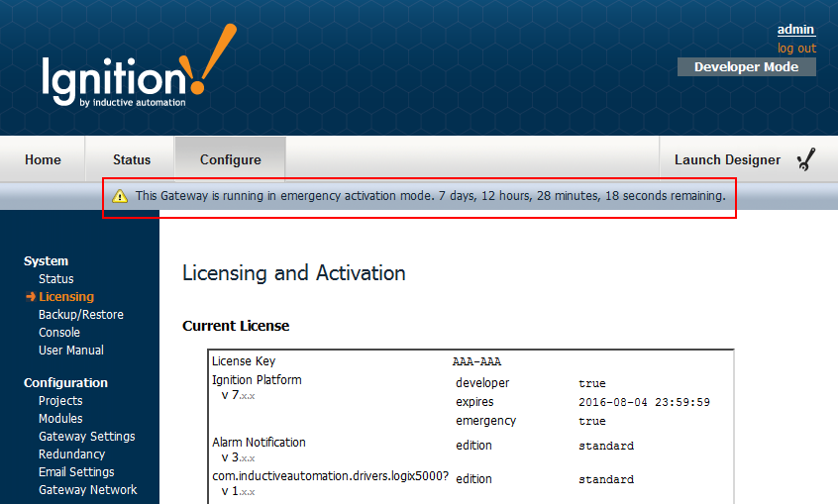Click the wrench icon beside Launch Designer
Screen dimensions: 838x504
point(806,159)
